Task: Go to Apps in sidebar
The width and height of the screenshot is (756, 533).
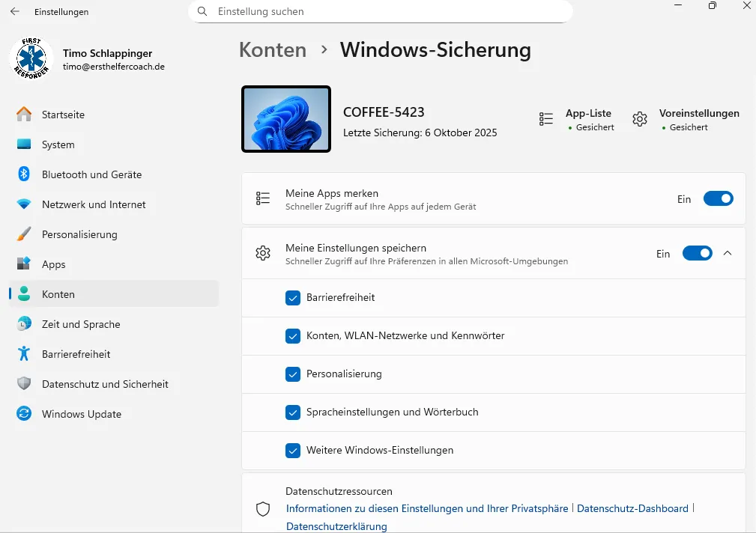Action: [x=53, y=264]
